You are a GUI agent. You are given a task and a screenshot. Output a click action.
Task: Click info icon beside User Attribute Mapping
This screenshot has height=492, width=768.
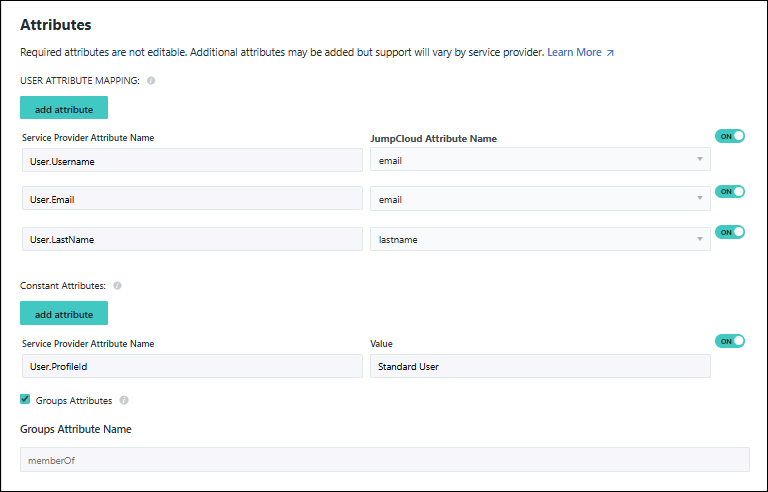[x=151, y=81]
